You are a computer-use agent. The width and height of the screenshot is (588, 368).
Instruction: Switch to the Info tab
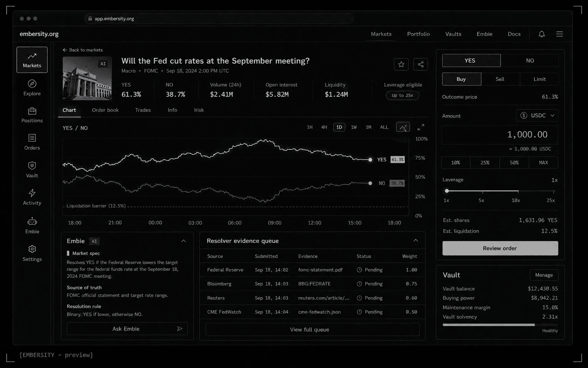tap(172, 110)
